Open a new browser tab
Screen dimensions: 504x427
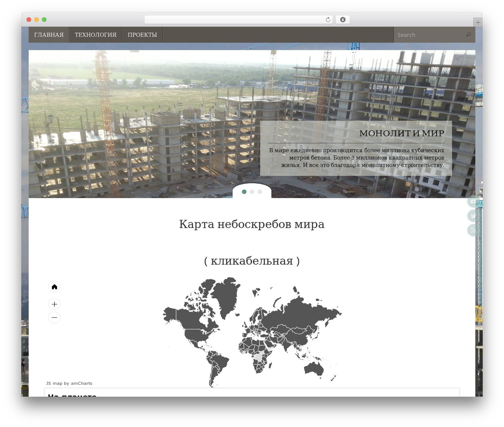(x=478, y=22)
